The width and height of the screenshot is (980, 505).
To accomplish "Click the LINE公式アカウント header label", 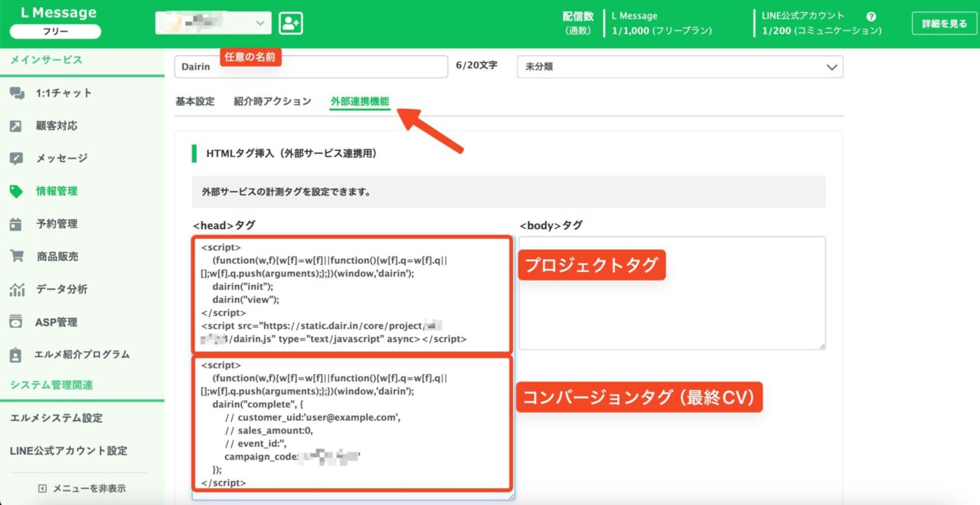I will tap(804, 16).
